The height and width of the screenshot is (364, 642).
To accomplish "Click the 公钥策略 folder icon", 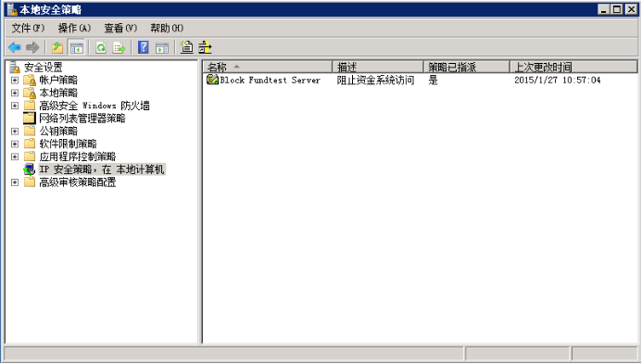I will point(30,131).
